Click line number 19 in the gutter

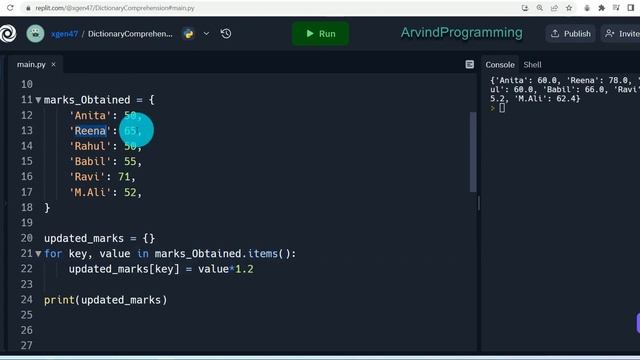pos(27,223)
